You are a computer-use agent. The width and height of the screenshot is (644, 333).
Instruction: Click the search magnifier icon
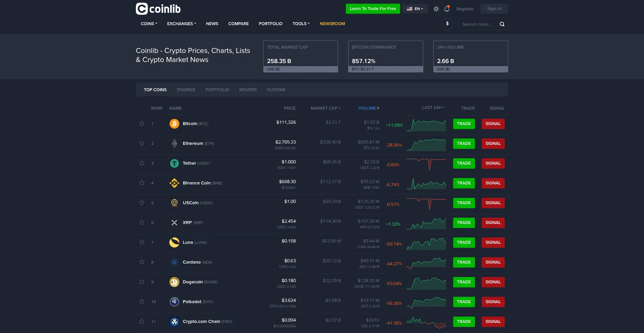502,24
